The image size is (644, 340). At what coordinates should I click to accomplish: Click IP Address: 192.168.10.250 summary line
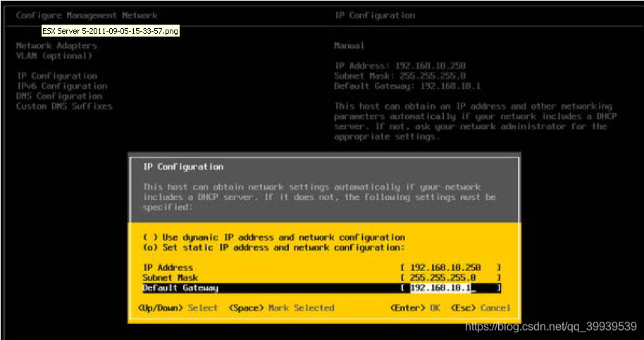pyautogui.click(x=400, y=65)
